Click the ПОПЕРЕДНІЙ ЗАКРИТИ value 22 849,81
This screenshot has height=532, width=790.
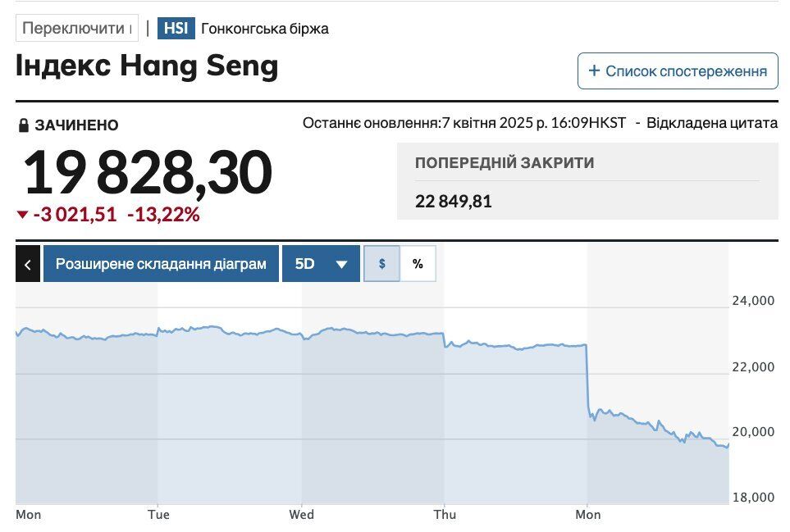pos(453,202)
